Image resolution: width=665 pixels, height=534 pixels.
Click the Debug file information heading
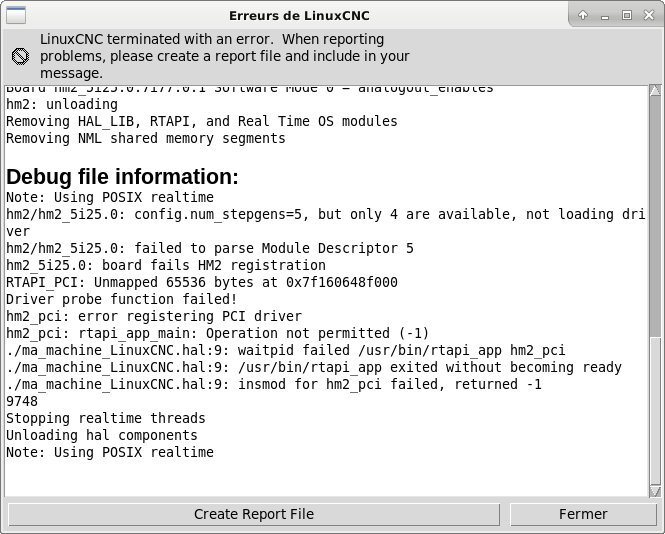[x=122, y=176]
